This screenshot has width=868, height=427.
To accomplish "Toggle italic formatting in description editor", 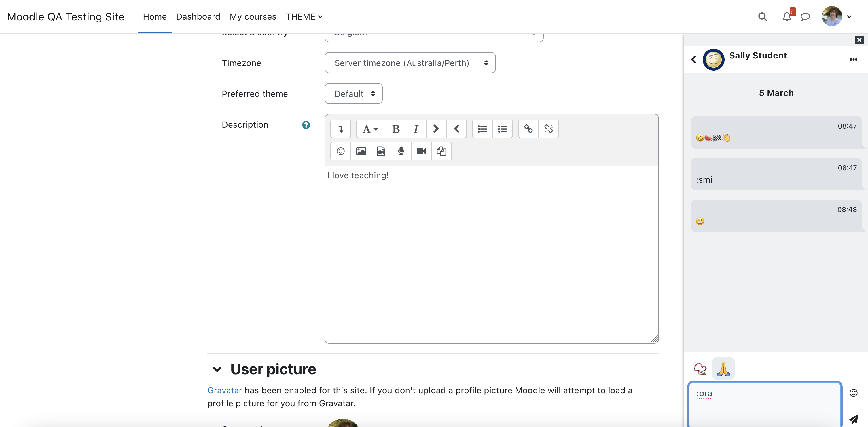I will 416,129.
